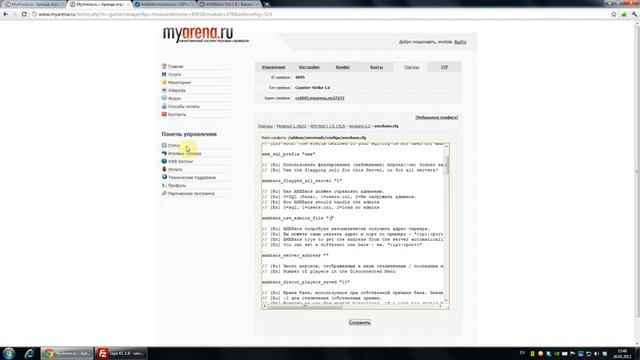This screenshot has width=640, height=360.
Task: Open Главная sidebar link
Action: 176,67
